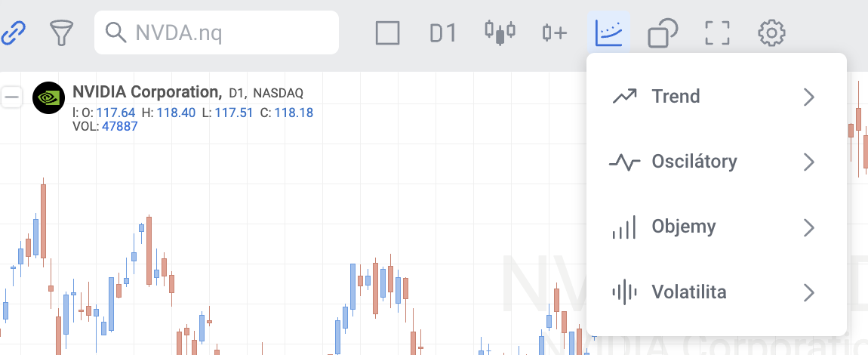Click the NVIDIA logo icon
The image size is (868, 355).
[49, 97]
